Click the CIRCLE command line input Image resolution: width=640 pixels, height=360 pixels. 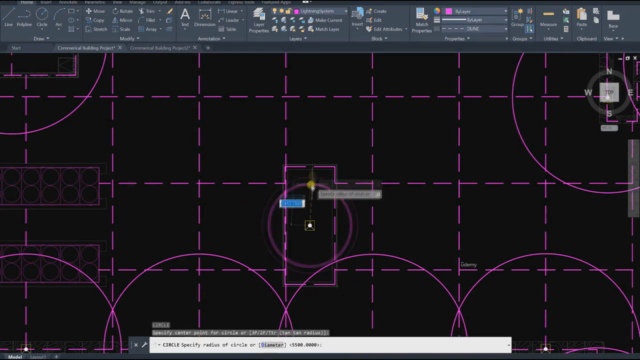tap(330, 345)
